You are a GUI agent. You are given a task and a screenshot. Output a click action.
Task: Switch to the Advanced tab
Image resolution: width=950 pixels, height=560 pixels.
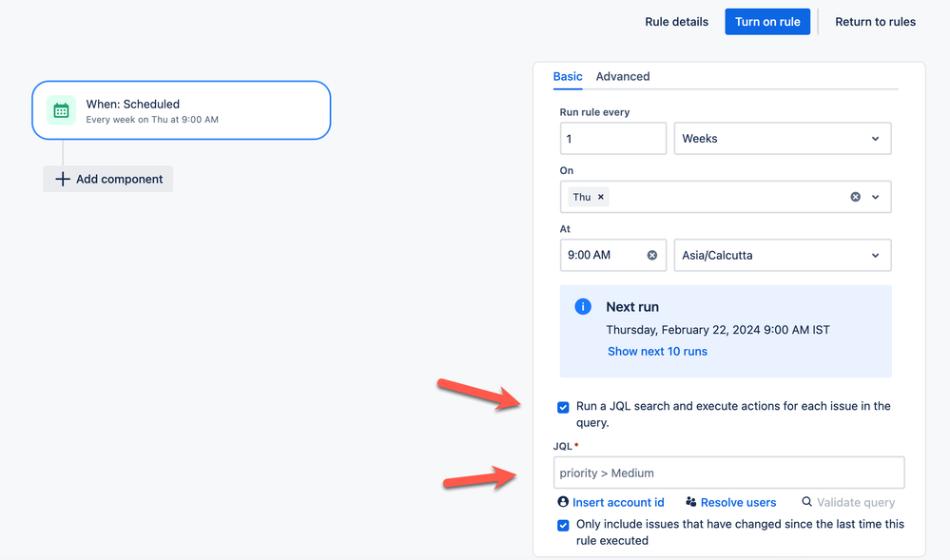click(x=622, y=76)
